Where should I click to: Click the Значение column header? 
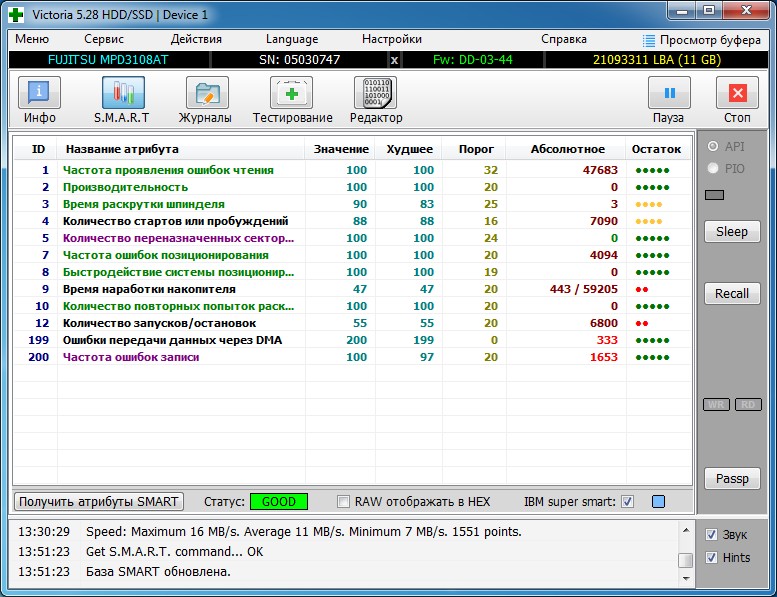click(341, 149)
